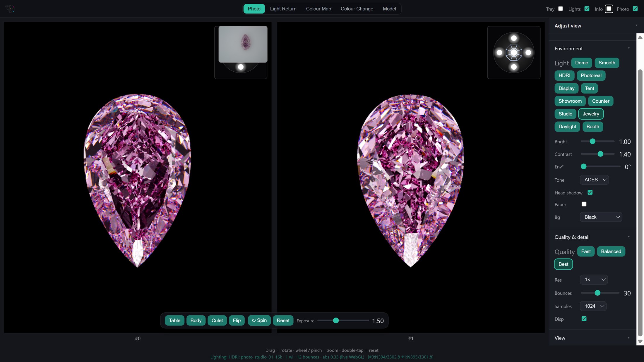Set quality to Balanced

(x=611, y=251)
